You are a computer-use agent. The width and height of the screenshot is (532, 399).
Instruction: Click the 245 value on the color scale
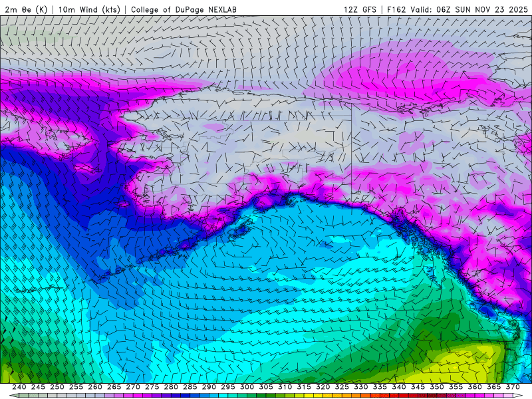tap(38, 387)
